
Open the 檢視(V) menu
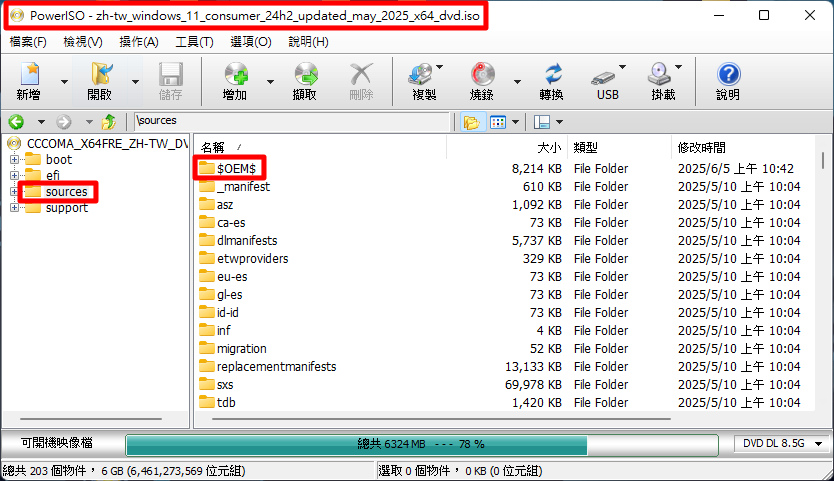pos(83,42)
